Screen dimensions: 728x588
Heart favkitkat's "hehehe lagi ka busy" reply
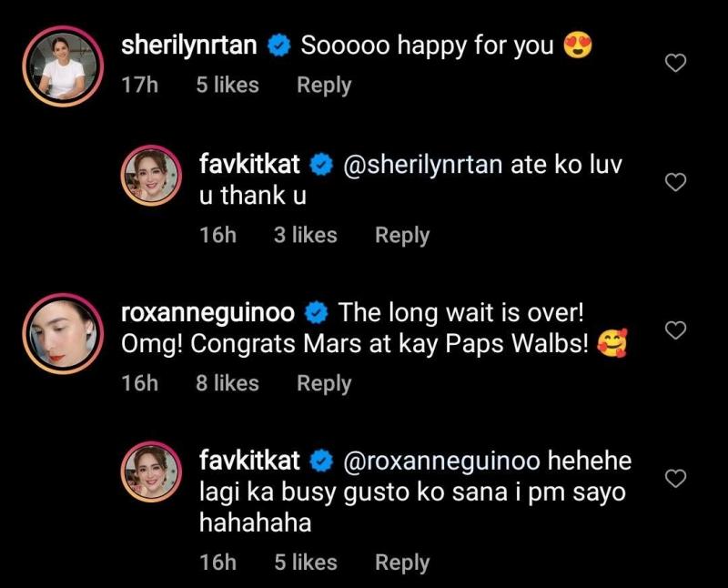click(675, 478)
